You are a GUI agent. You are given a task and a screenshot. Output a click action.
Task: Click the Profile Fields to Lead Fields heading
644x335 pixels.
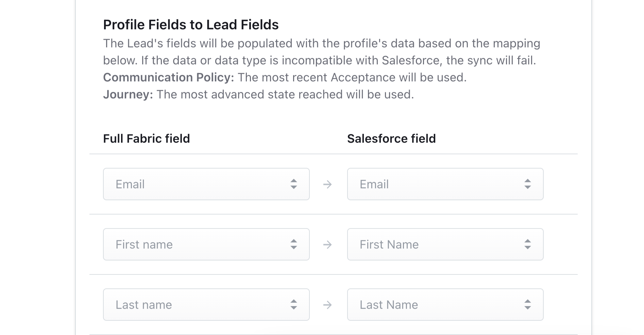[x=191, y=25]
